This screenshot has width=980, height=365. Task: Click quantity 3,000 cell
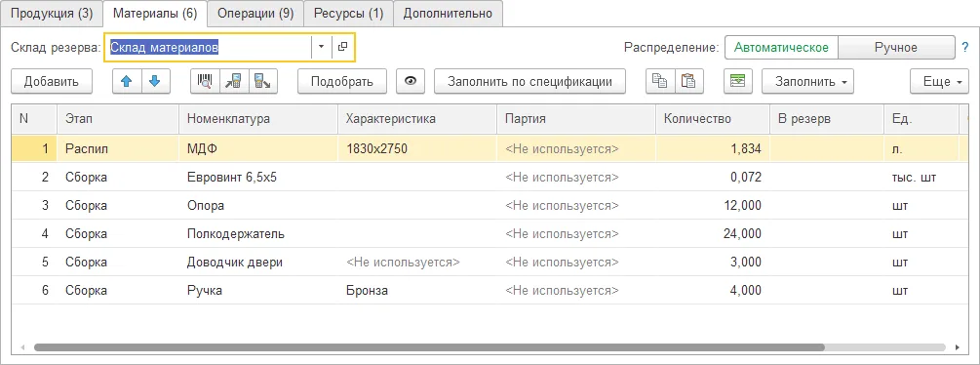click(713, 263)
